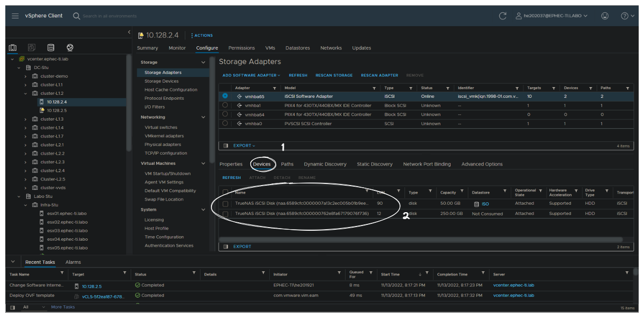
Task: Open adapters table column chooser icon
Action: [226, 146]
